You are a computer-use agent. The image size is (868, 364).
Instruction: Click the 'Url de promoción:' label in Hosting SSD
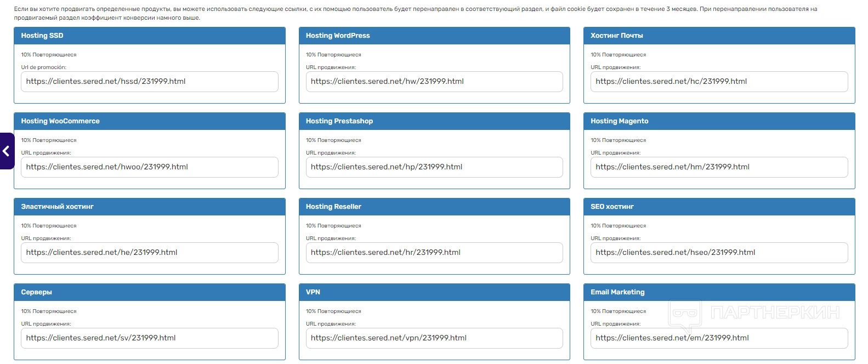coord(44,67)
